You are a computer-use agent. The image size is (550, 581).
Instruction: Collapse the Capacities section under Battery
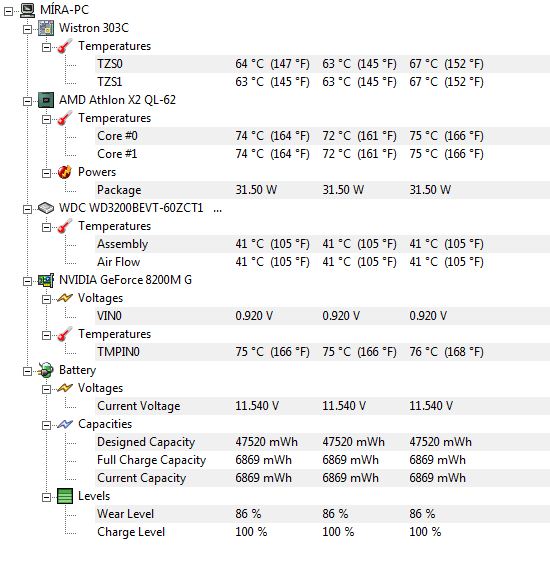click(x=46, y=426)
